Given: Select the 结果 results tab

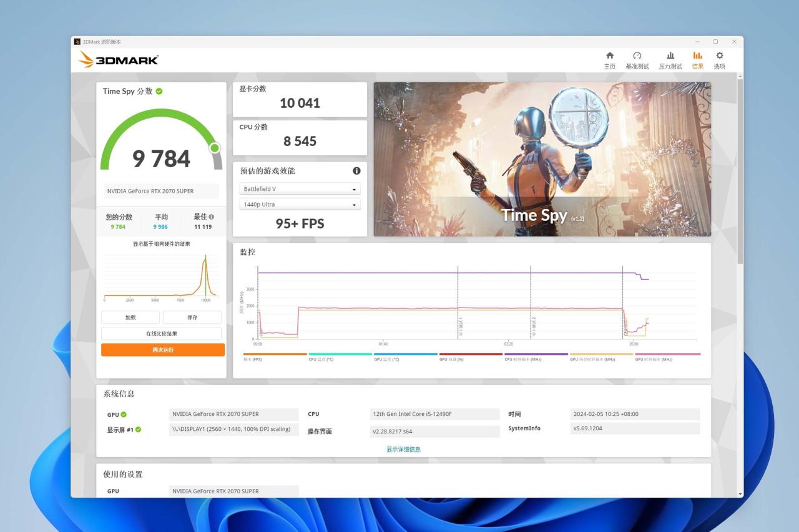Looking at the screenshot, I should [x=697, y=60].
